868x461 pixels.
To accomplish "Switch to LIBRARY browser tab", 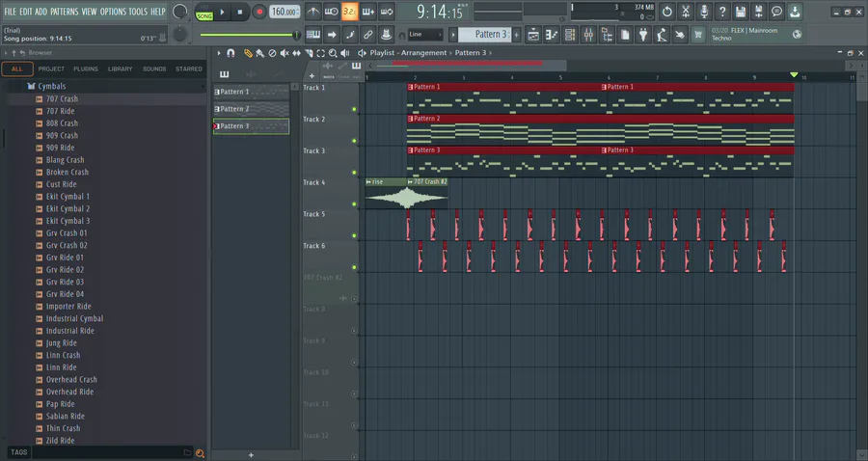I will click(121, 69).
